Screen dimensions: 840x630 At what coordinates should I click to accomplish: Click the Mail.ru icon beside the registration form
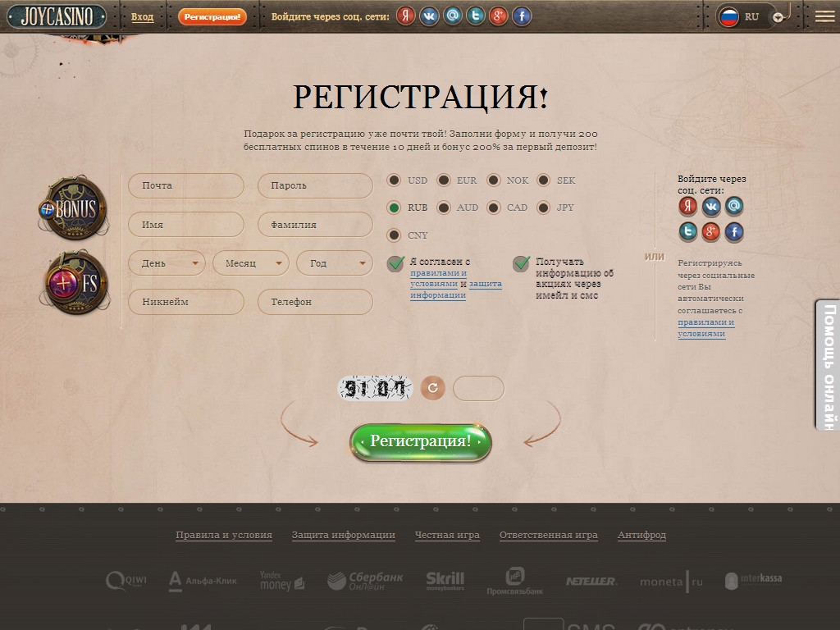pyautogui.click(x=734, y=206)
